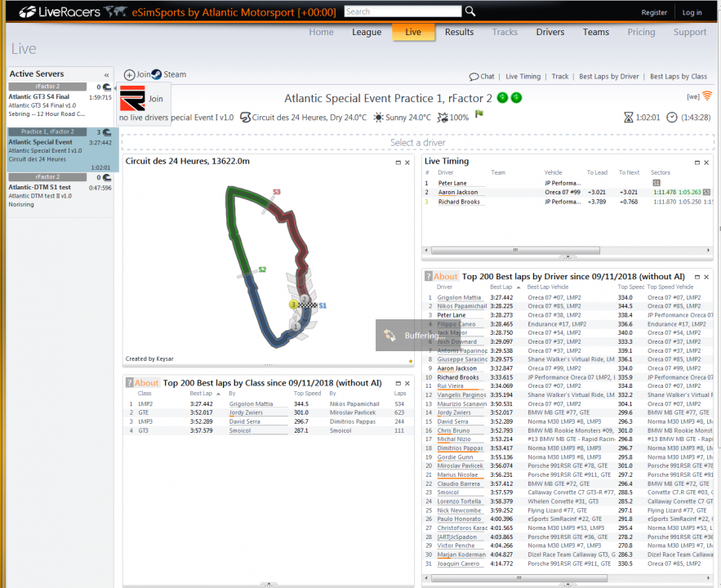
Task: Click question mark icon in Best laps by Driver
Action: (x=428, y=276)
